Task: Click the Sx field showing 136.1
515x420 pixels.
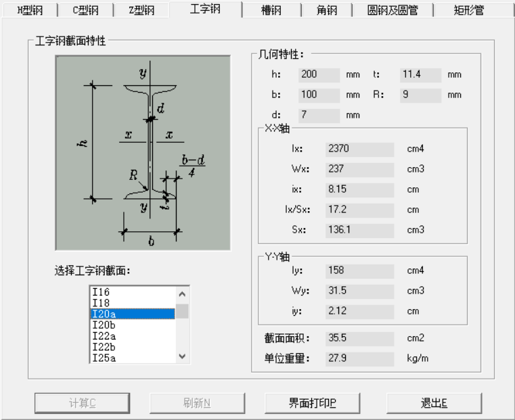Action: coord(359,231)
